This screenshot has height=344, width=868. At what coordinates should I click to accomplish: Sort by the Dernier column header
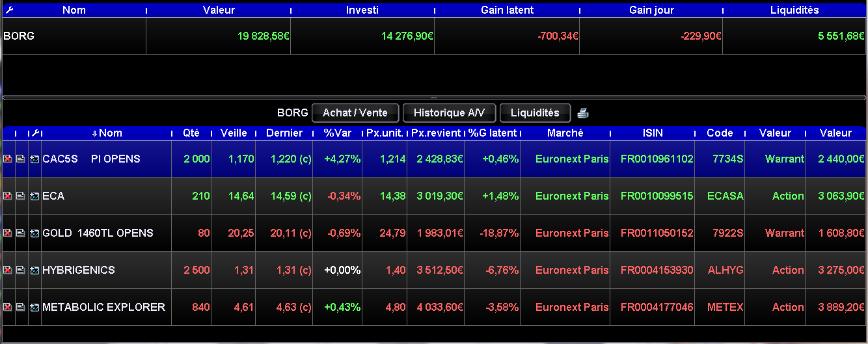point(284,133)
